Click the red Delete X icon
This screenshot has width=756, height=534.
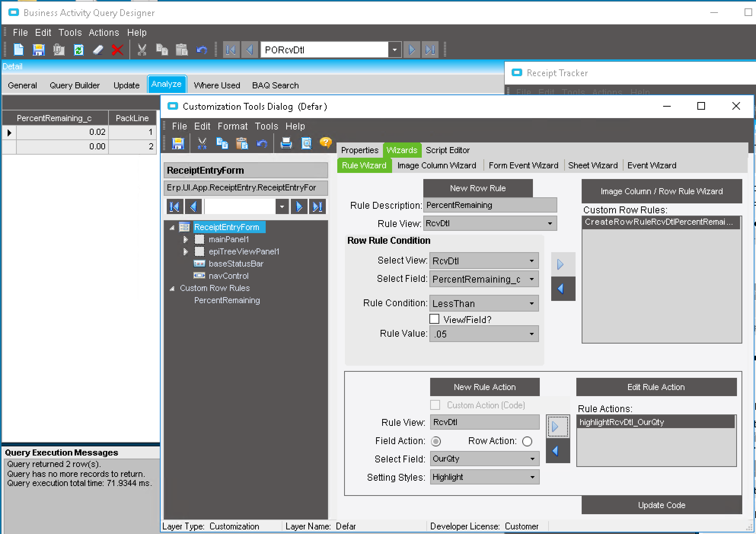click(118, 50)
